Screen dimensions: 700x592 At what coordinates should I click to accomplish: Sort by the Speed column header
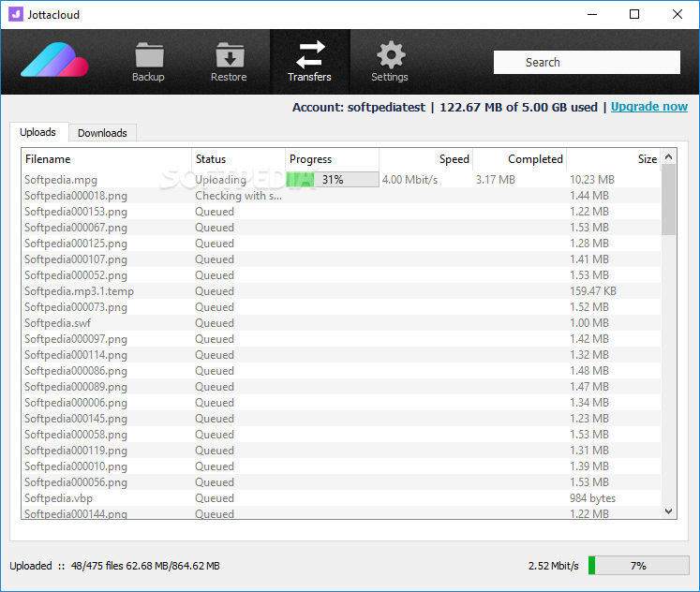click(x=425, y=159)
